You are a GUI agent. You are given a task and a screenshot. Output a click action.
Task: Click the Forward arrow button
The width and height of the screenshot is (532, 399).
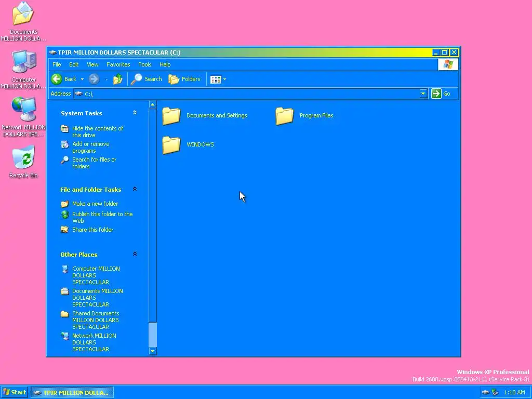click(x=94, y=79)
